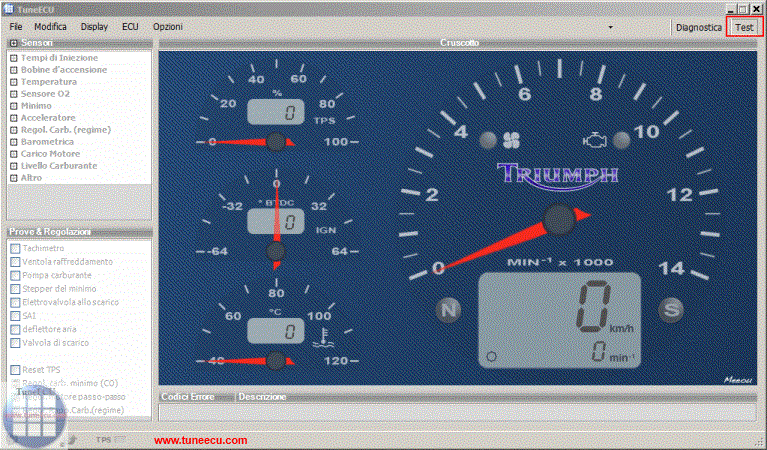The width and height of the screenshot is (767, 450).
Task: Expand the Minimo tree node
Action: coord(14,106)
